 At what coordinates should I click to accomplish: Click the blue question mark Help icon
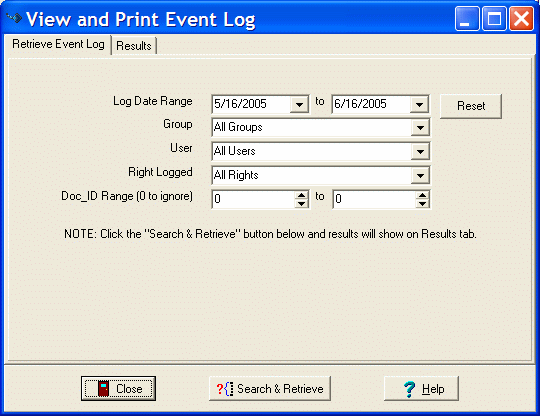click(409, 389)
